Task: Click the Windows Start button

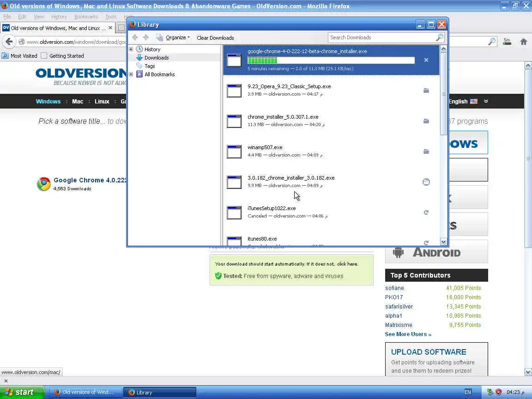Action: point(22,392)
